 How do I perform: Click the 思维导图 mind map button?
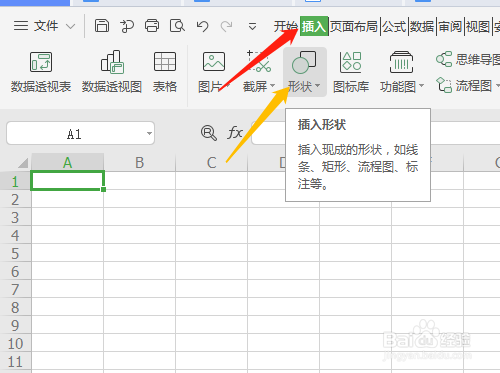tap(468, 59)
